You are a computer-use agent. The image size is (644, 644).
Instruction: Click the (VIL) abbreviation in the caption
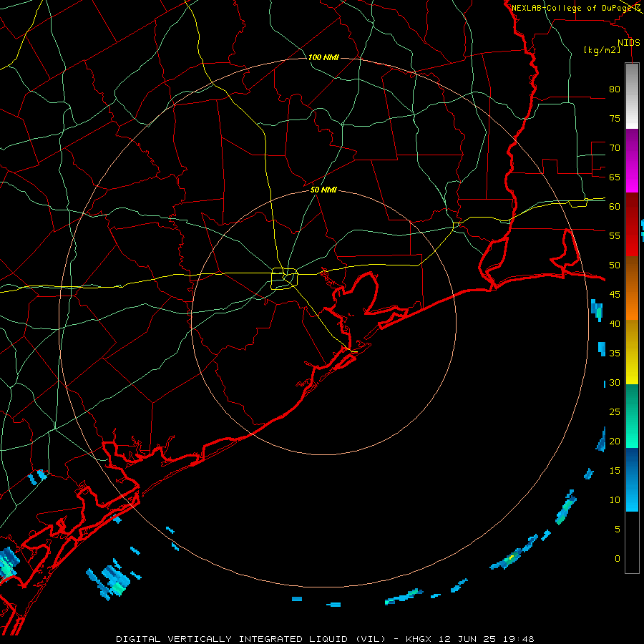coord(371,639)
